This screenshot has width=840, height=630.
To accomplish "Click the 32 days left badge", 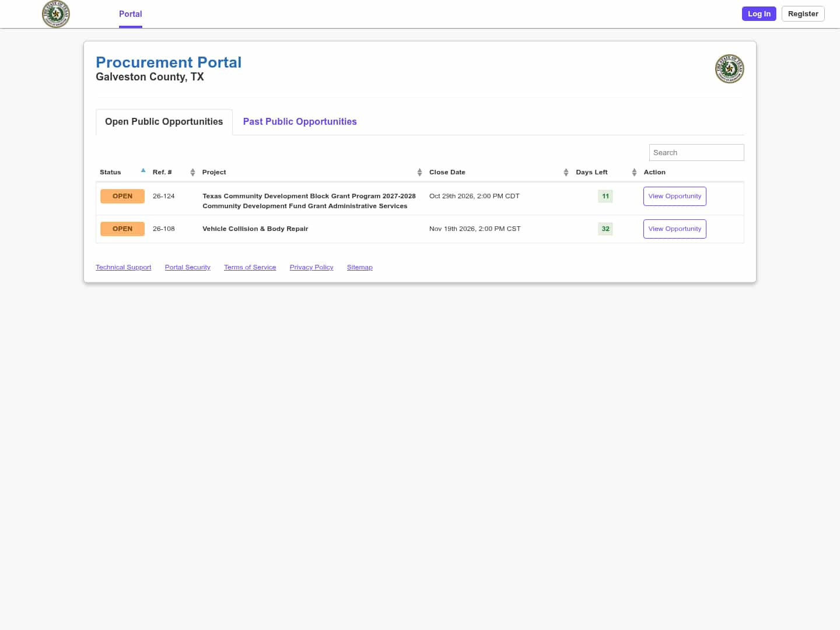I will 605,229.
